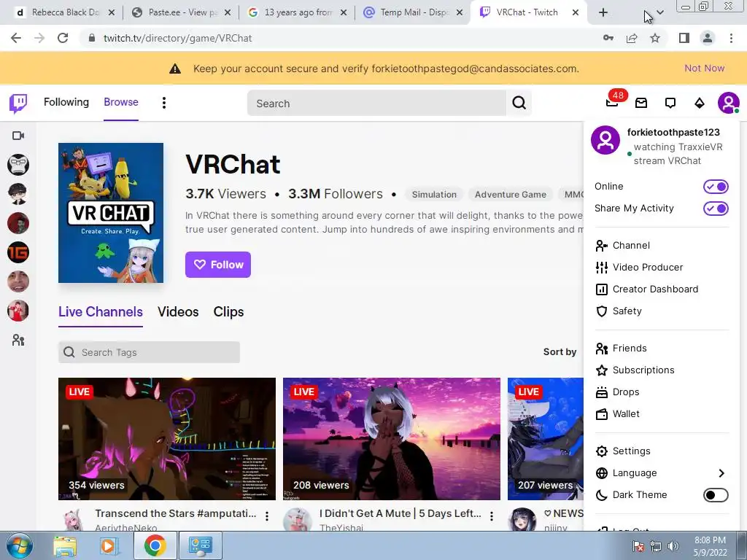Viewport: 747px width, 560px height.
Task: Open the 208 viewers stream thumbnail
Action: [x=392, y=438]
